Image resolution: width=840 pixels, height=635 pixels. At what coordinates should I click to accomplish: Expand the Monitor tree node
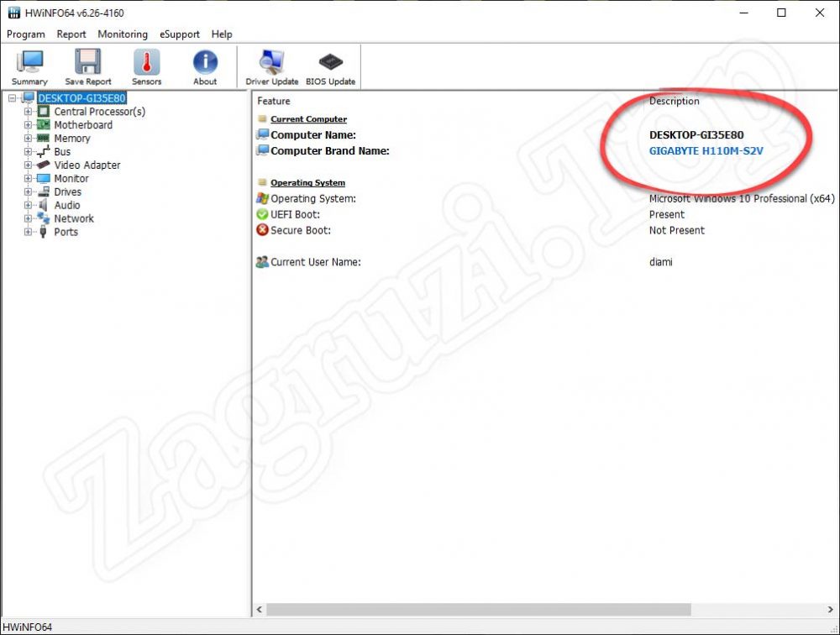pyautogui.click(x=28, y=178)
